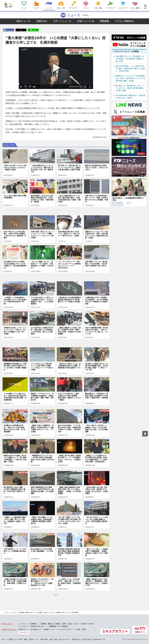The height and width of the screenshot is (644, 149).
Task: Click もっとみる button in ABEMA ad
Action: click(x=117, y=203)
